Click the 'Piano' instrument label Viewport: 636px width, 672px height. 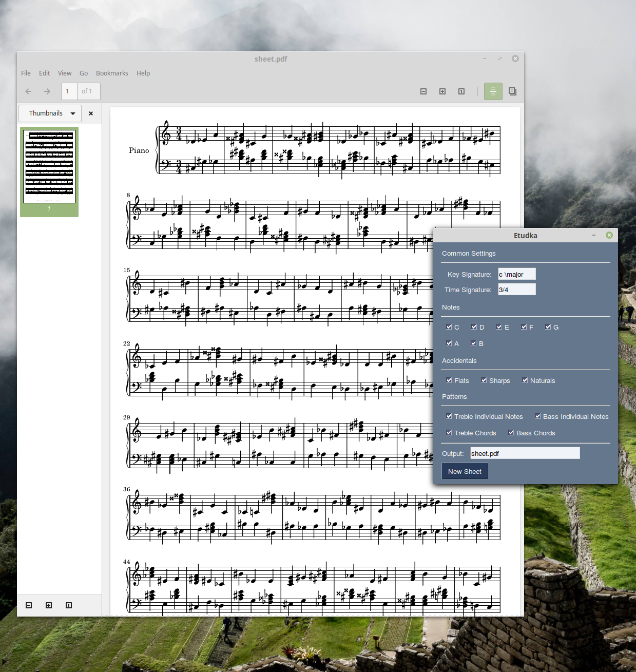click(139, 150)
